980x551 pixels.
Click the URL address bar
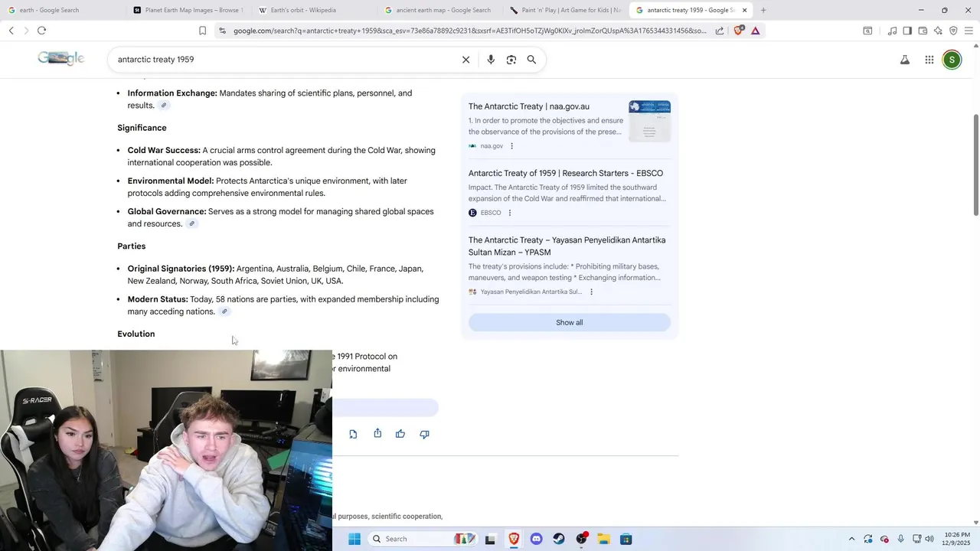[x=469, y=31]
